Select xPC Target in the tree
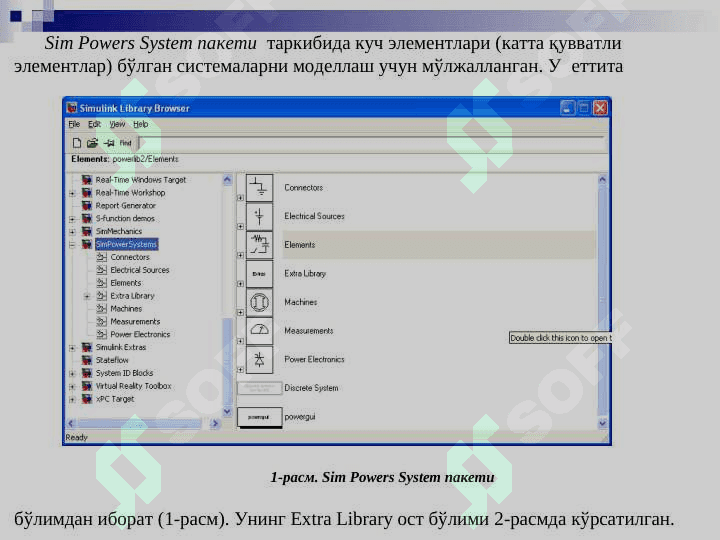The height and width of the screenshot is (540, 720). pyautogui.click(x=115, y=399)
